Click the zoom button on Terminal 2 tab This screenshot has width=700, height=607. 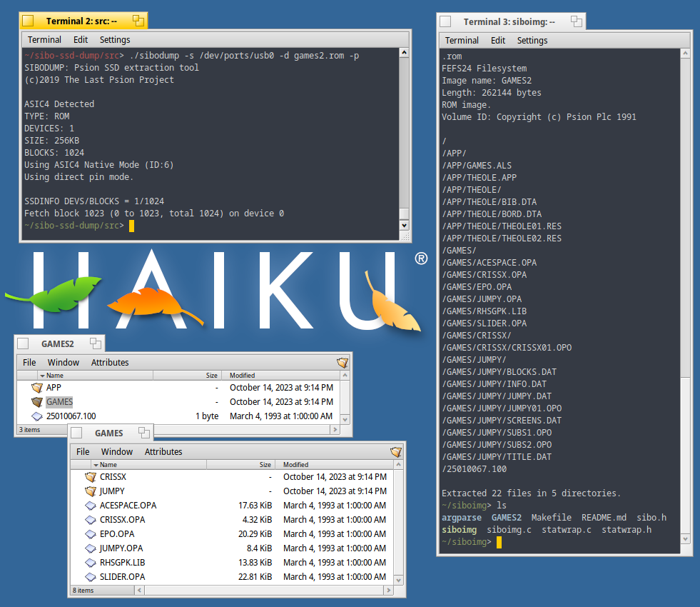tap(138, 21)
